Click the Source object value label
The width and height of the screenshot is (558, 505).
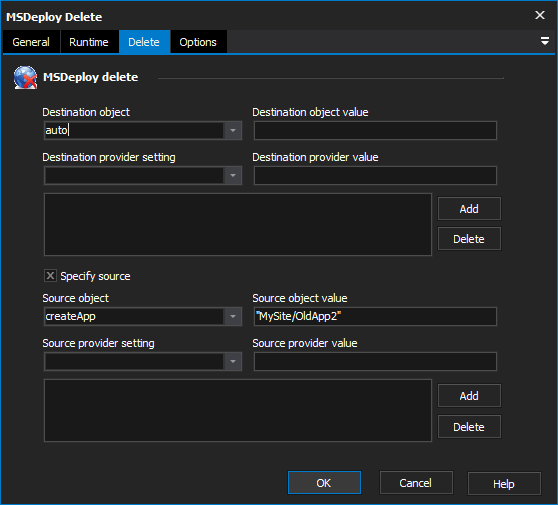[x=300, y=298]
